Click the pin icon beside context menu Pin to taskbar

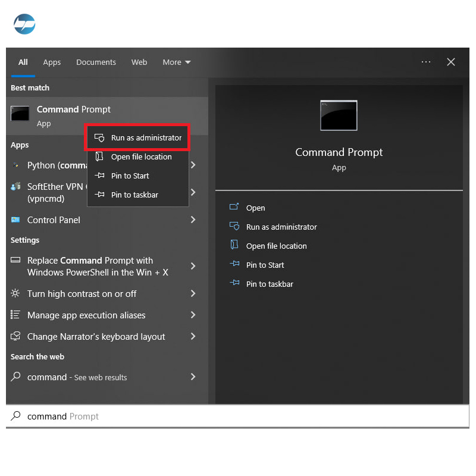tap(99, 195)
